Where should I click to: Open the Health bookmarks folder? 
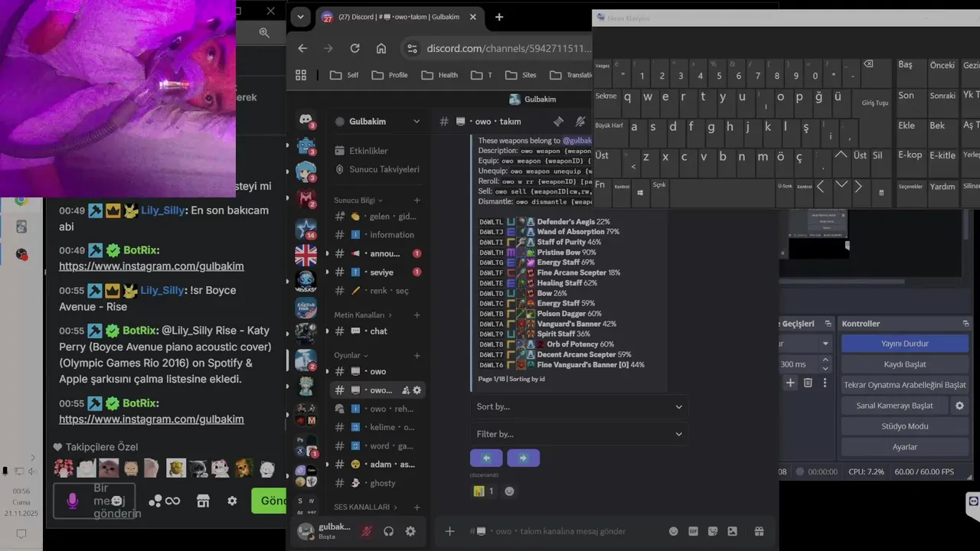439,75
